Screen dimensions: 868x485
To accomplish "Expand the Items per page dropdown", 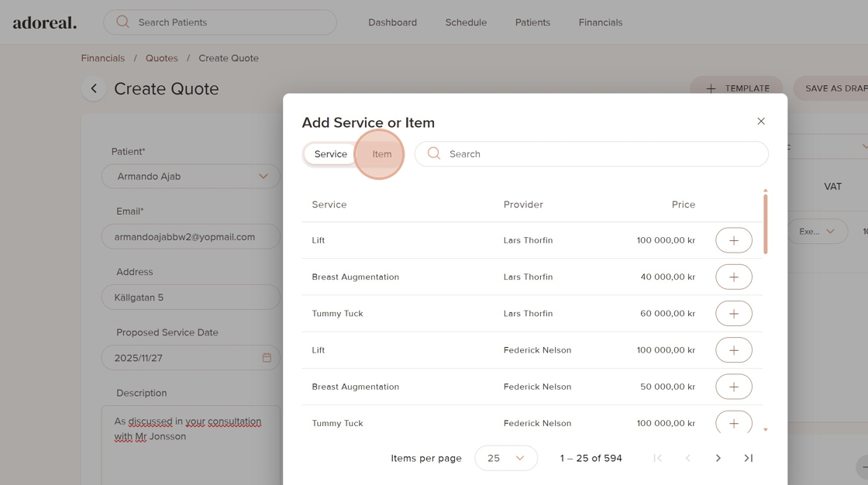I will (505, 458).
